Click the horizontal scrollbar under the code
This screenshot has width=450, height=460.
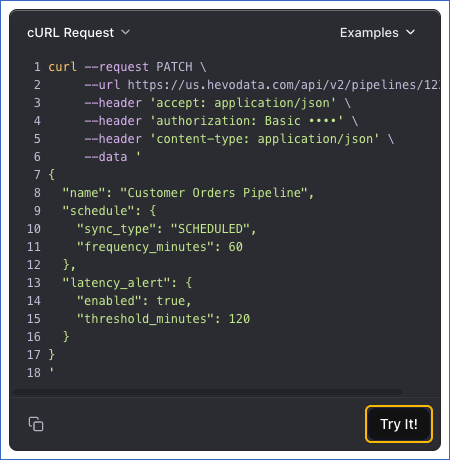coord(208,392)
